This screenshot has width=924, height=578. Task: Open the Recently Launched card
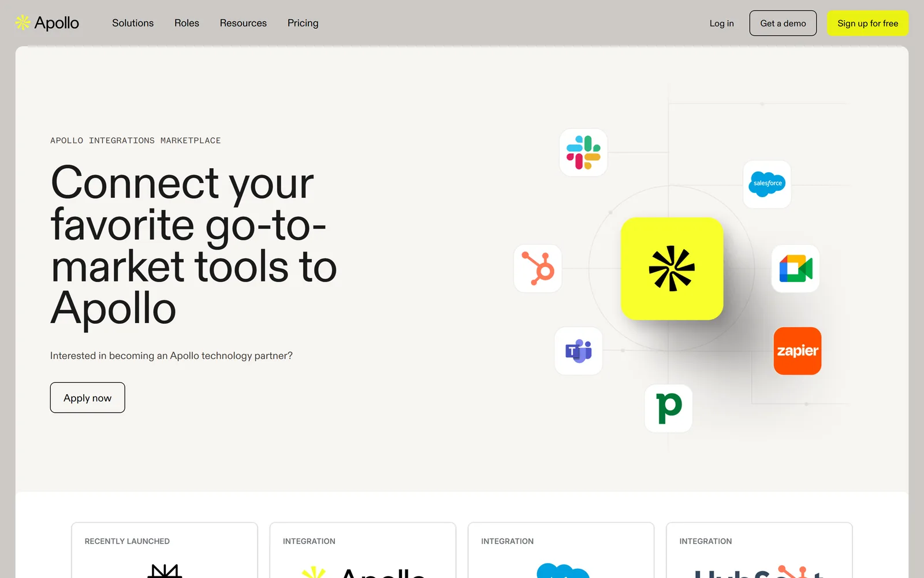pos(165,550)
